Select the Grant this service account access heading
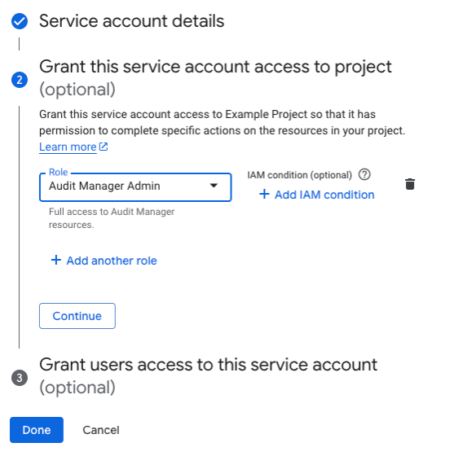Screen dimensions: 476x456 [215, 77]
